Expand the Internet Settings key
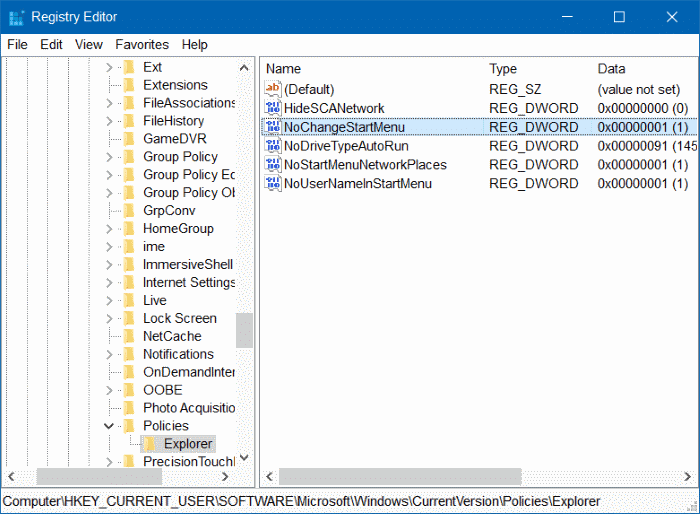The image size is (700, 514). pos(109,282)
